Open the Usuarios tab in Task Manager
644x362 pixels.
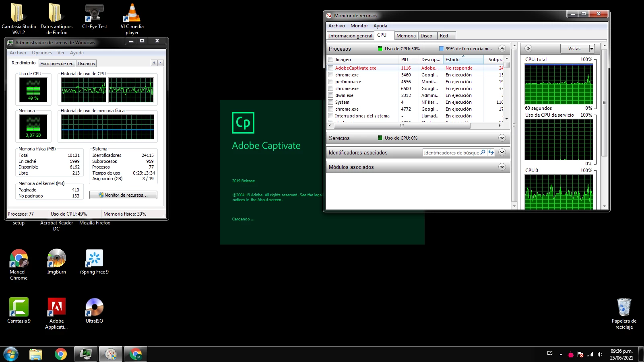pos(87,64)
